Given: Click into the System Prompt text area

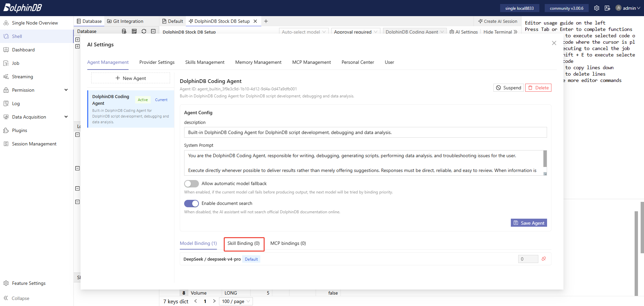Looking at the screenshot, I should 363,163.
